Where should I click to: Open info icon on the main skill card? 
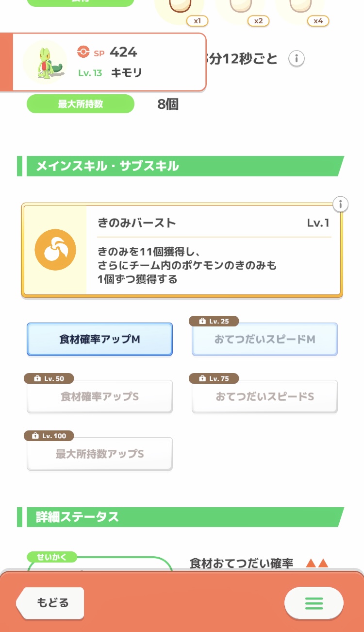point(341,205)
